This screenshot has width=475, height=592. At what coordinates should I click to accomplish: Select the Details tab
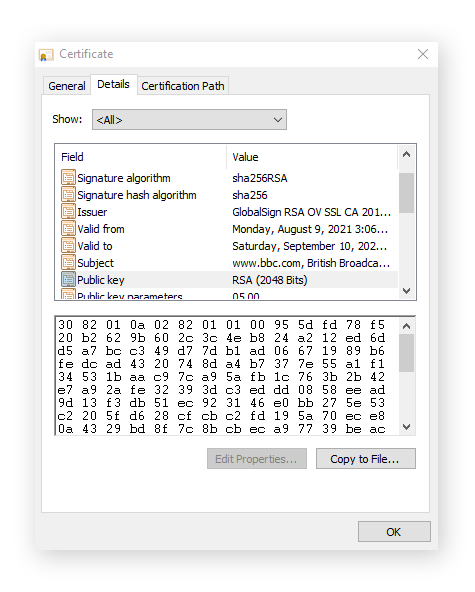click(113, 84)
